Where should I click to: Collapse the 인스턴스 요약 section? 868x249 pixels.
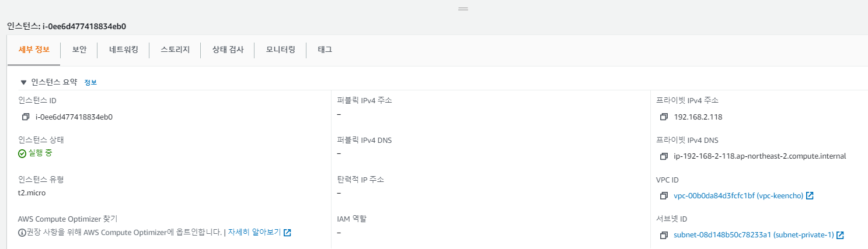(23, 82)
